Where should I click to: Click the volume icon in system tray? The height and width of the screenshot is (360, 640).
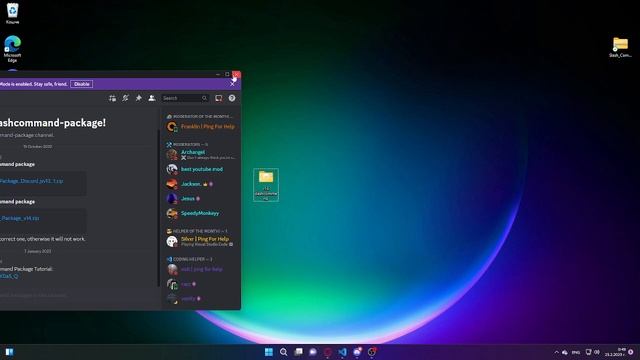click(x=597, y=352)
